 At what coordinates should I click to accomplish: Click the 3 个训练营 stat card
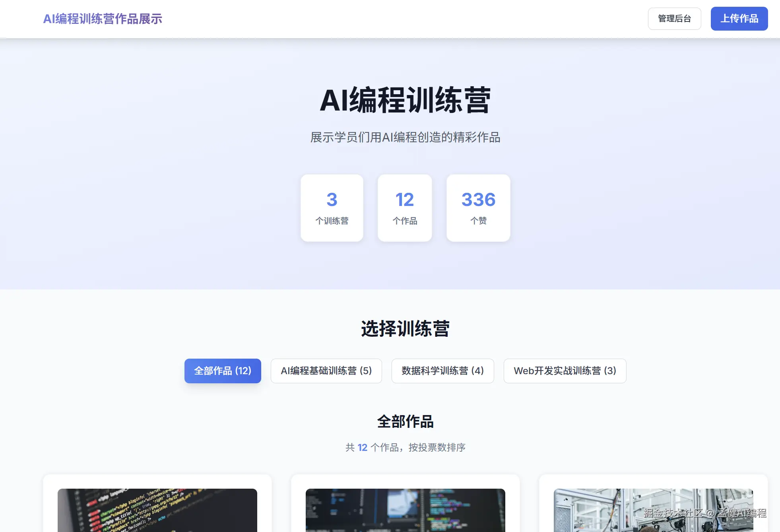click(332, 208)
